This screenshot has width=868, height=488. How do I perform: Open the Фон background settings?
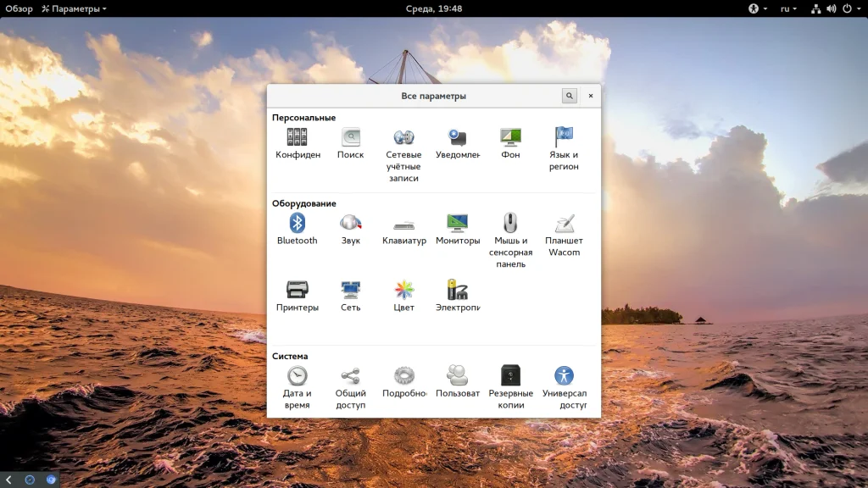click(510, 138)
